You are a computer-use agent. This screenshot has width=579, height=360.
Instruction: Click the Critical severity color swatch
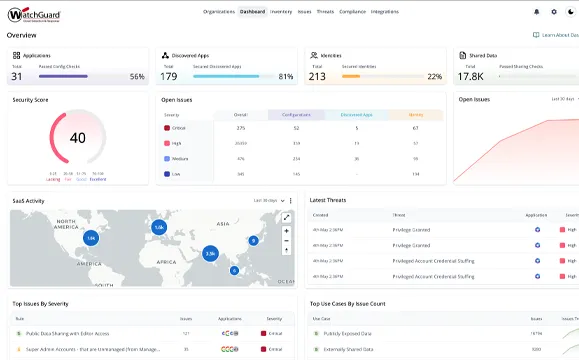tap(167, 128)
